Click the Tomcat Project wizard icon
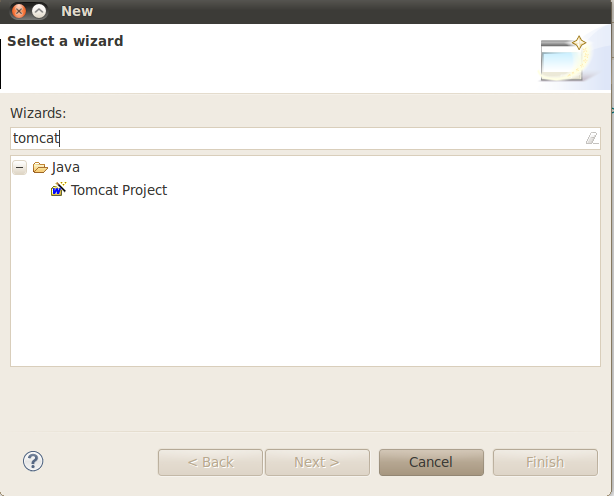The height and width of the screenshot is (496, 614). pyautogui.click(x=59, y=189)
